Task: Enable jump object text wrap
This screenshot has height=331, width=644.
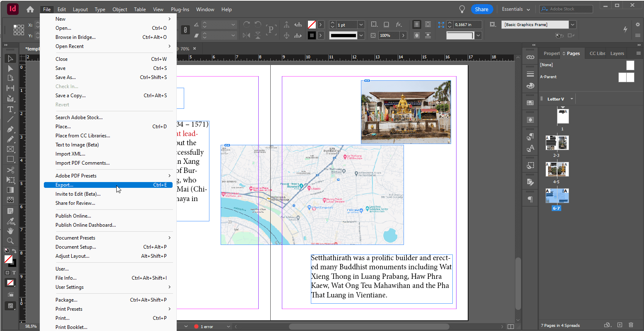Action: [x=428, y=35]
